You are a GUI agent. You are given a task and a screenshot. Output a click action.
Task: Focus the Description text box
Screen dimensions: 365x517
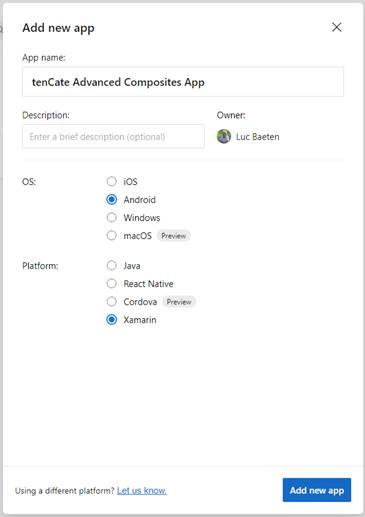(x=113, y=137)
